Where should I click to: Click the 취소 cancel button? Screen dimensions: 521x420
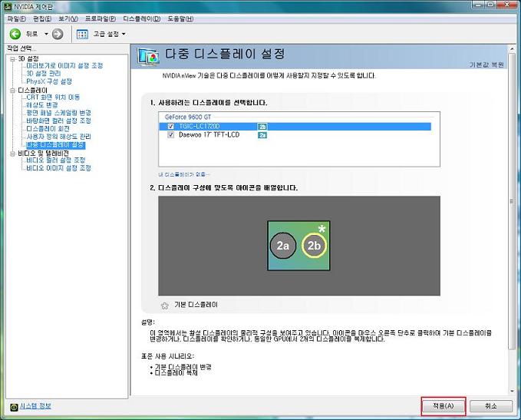(x=491, y=406)
